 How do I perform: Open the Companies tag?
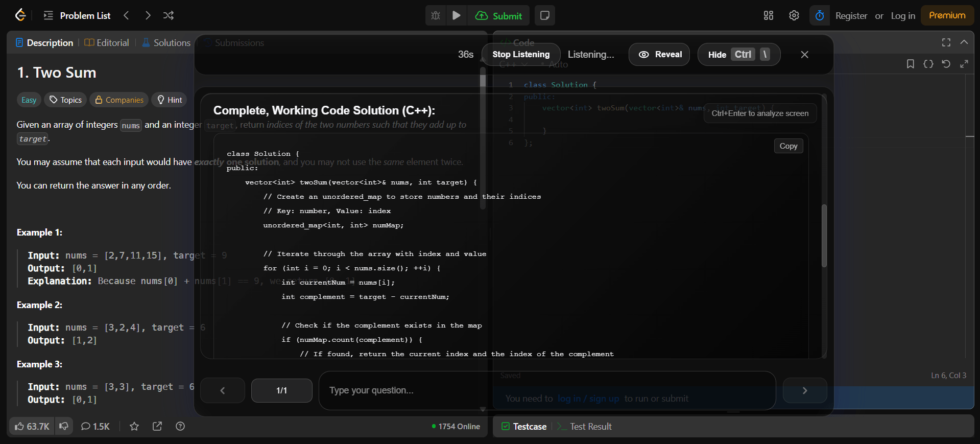(x=119, y=100)
